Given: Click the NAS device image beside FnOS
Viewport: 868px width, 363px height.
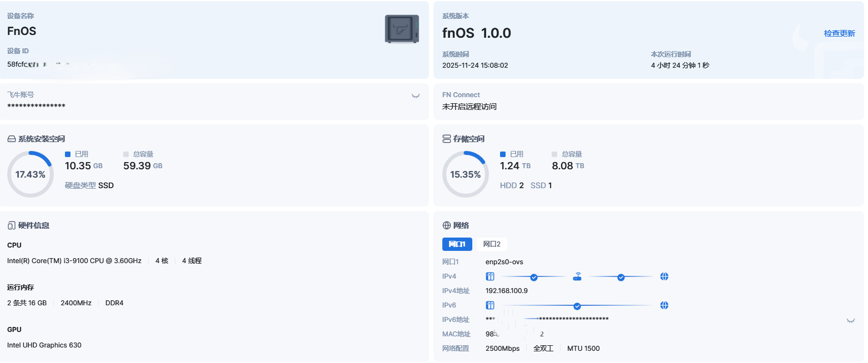Looking at the screenshot, I should [x=402, y=29].
